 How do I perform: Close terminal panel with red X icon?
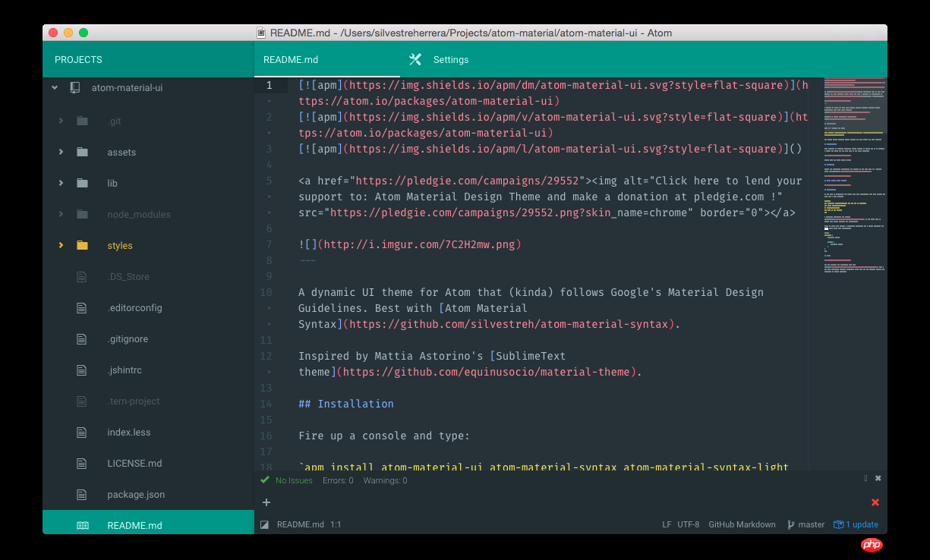[875, 502]
